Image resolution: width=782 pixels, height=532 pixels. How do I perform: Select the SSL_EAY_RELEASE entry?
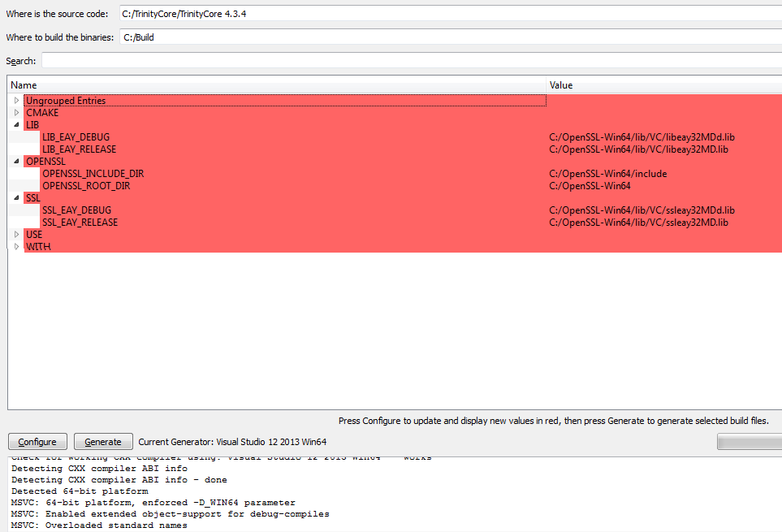click(80, 223)
